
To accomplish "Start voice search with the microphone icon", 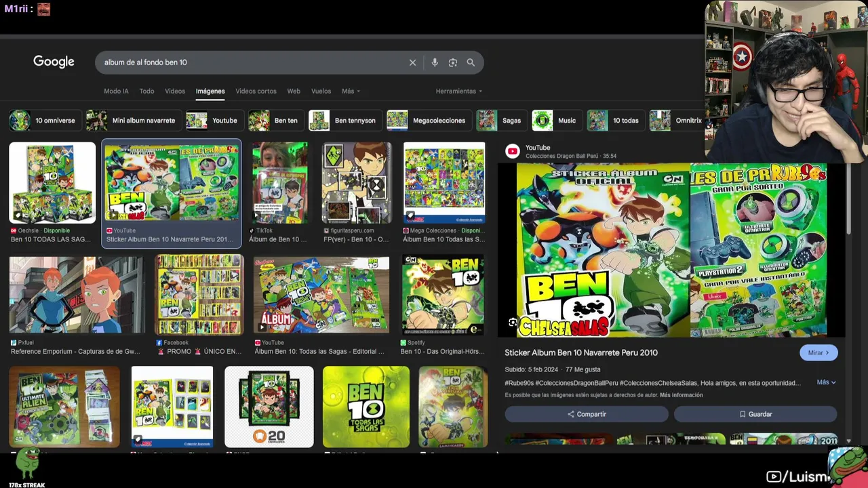I will click(x=435, y=62).
